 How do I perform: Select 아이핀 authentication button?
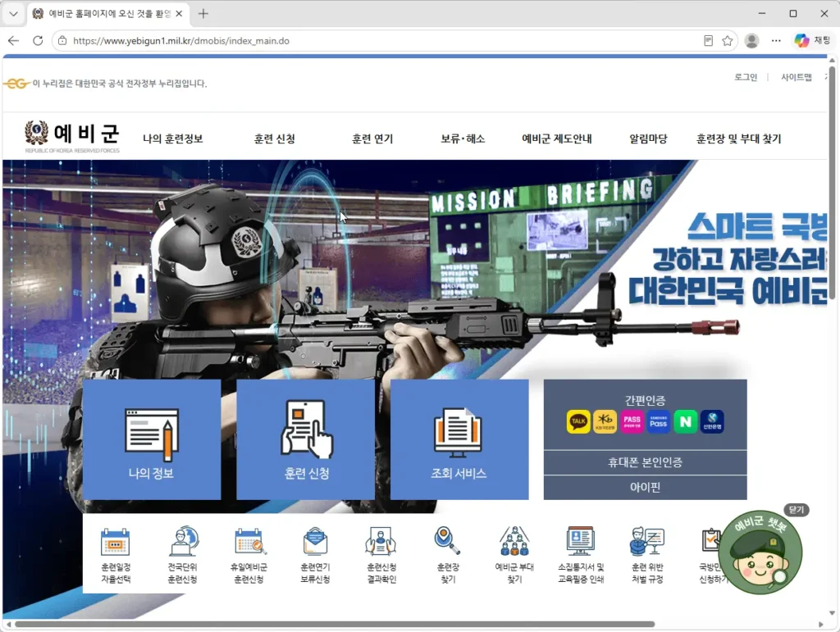pyautogui.click(x=645, y=488)
